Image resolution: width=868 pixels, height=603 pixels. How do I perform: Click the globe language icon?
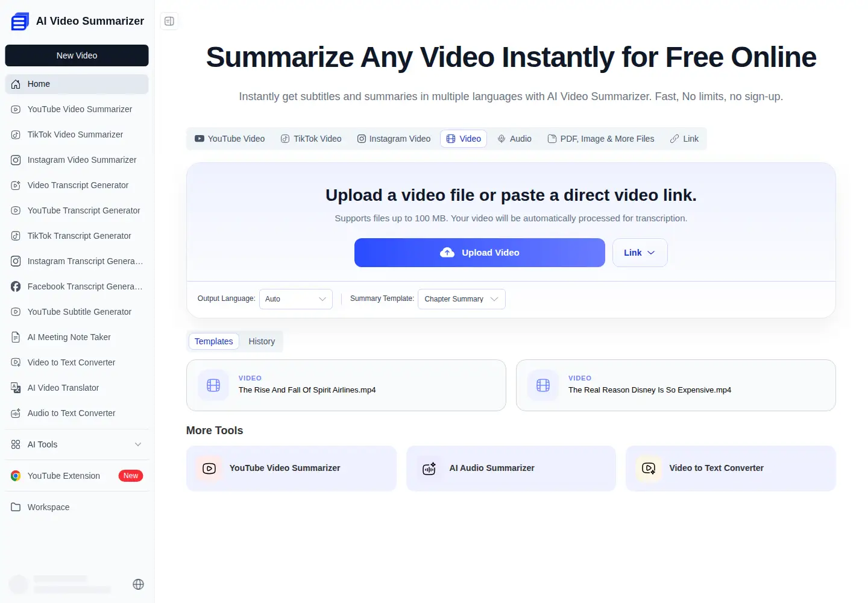[138, 584]
